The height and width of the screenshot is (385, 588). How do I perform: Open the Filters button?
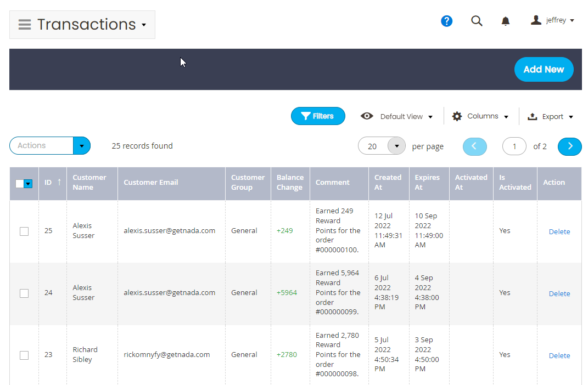[318, 116]
